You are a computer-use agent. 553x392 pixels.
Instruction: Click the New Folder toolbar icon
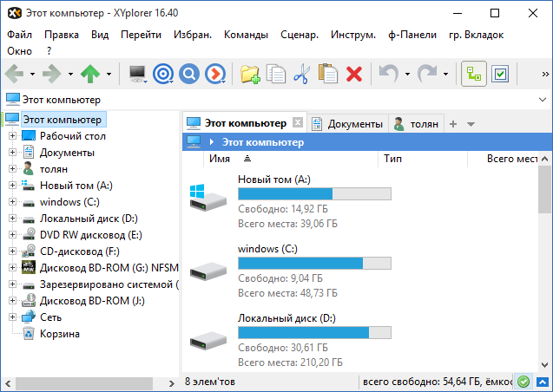tap(250, 74)
